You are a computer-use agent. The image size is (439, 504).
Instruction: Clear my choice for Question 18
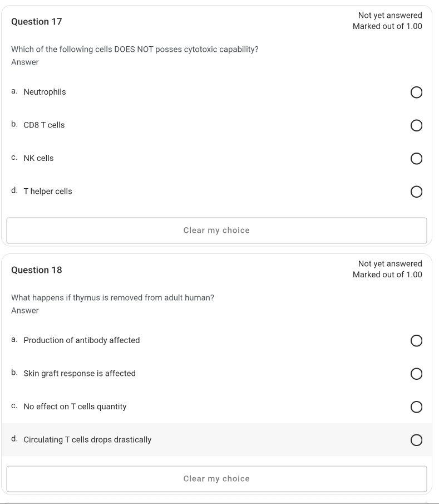tap(216, 478)
